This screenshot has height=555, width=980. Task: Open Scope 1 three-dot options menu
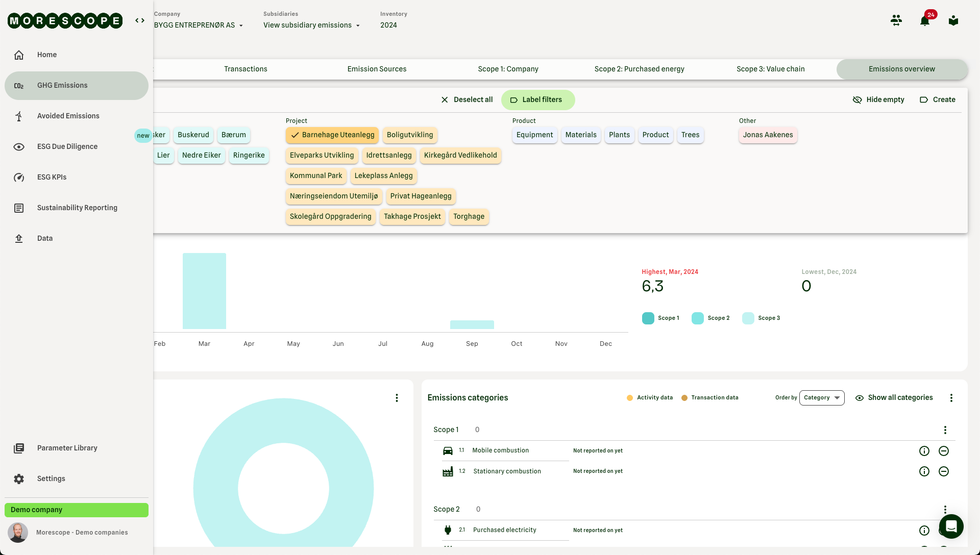click(945, 430)
